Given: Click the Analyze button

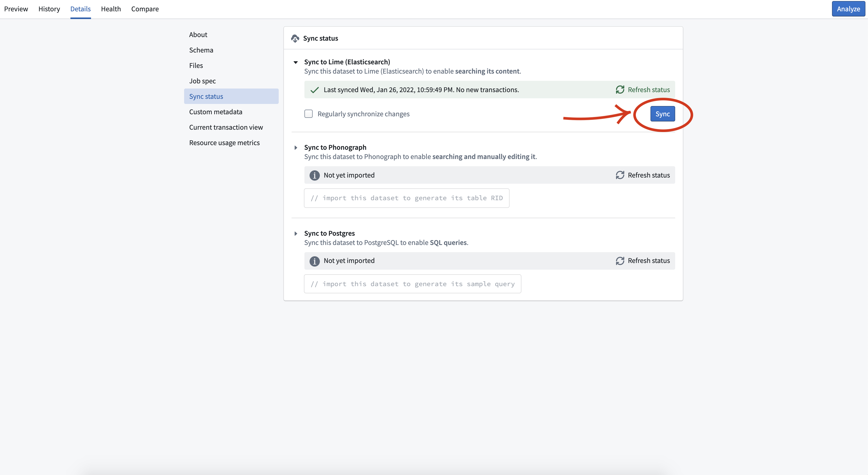Looking at the screenshot, I should (848, 9).
